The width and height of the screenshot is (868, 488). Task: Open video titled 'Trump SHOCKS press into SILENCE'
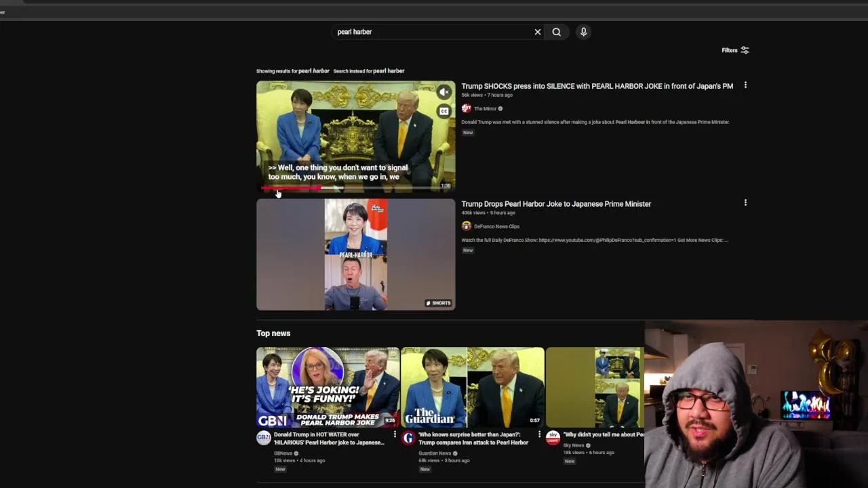pos(597,86)
